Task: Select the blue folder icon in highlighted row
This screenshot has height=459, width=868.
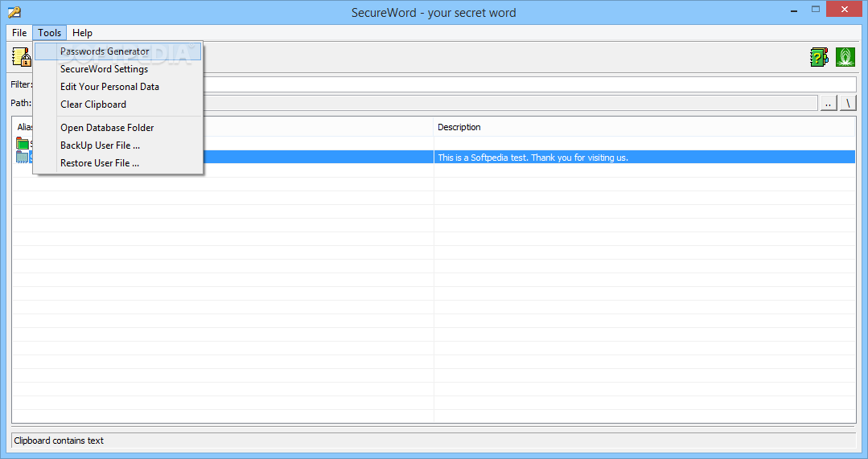Action: (23, 157)
